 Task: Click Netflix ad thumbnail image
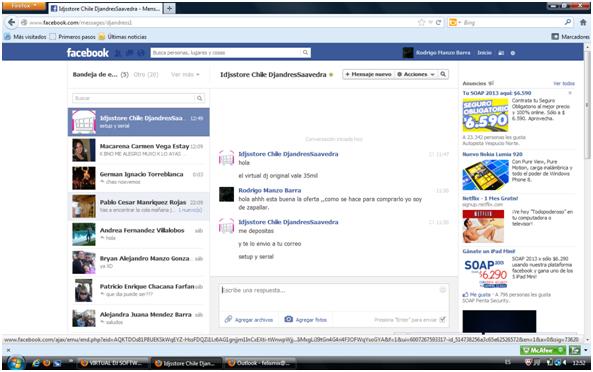pos(483,226)
